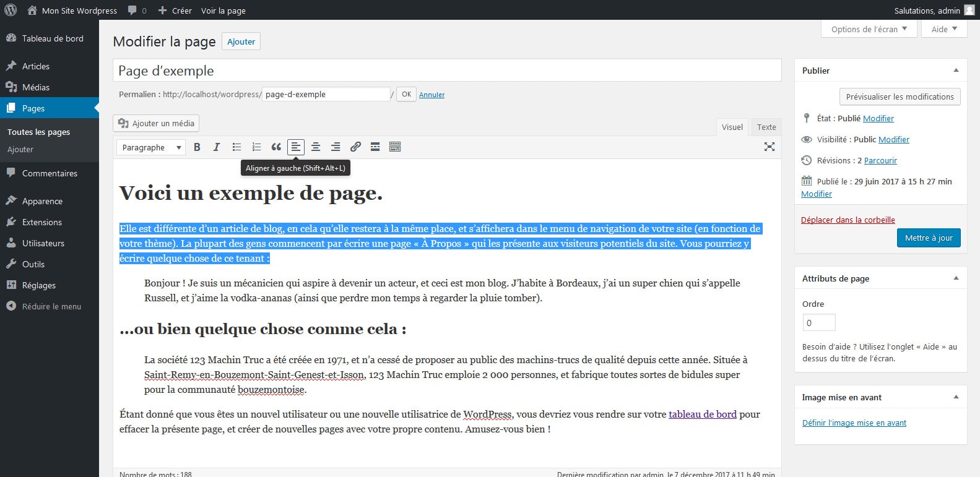Switch to Texte editor tab
The image size is (980, 477).
[x=766, y=127]
